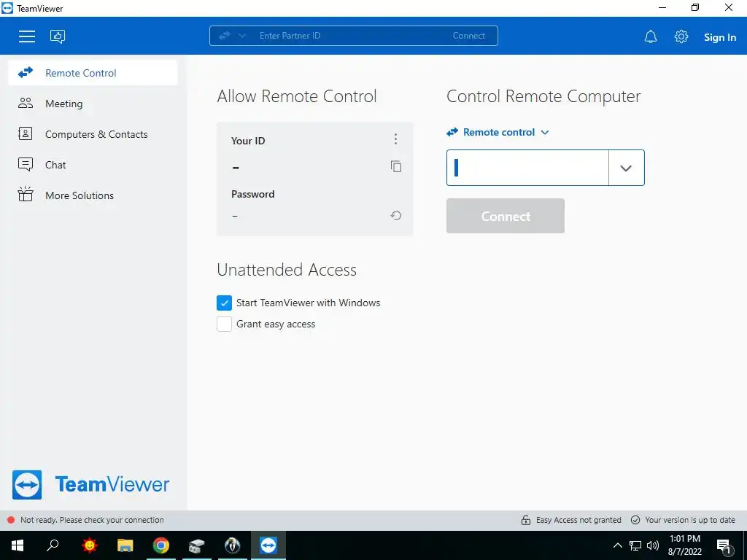Screen dimensions: 747x560
Task: Open the sun-face app in the taskbar
Action: point(89,545)
